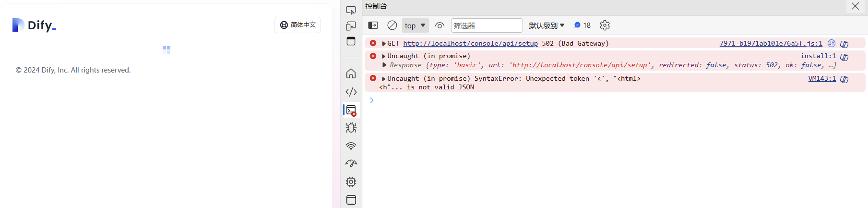
Task: Click the 筛选器 filter input field
Action: coord(487,25)
